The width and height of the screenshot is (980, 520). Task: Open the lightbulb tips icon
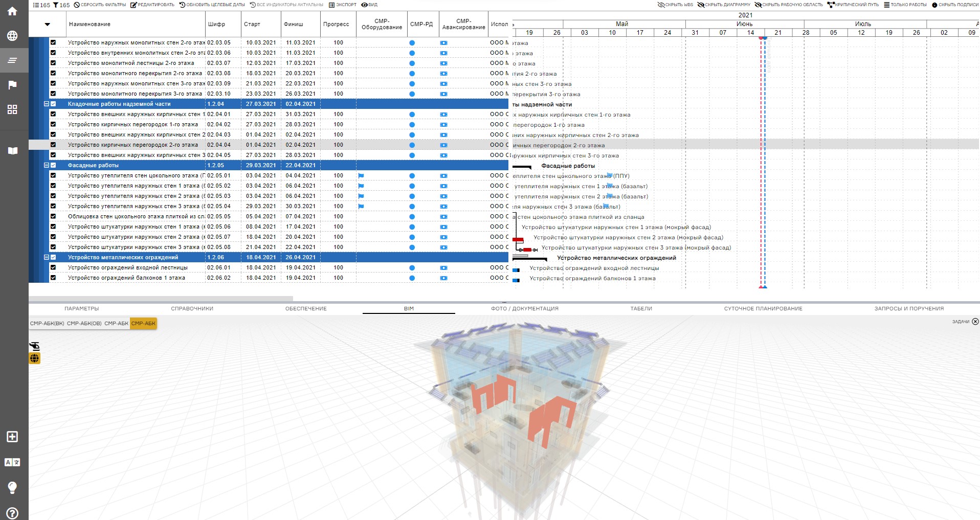tap(12, 487)
